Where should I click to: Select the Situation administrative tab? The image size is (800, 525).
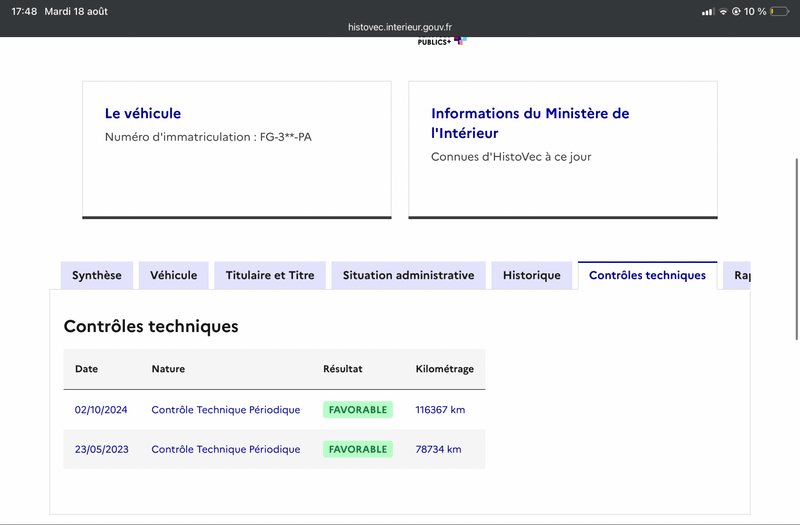(x=408, y=276)
